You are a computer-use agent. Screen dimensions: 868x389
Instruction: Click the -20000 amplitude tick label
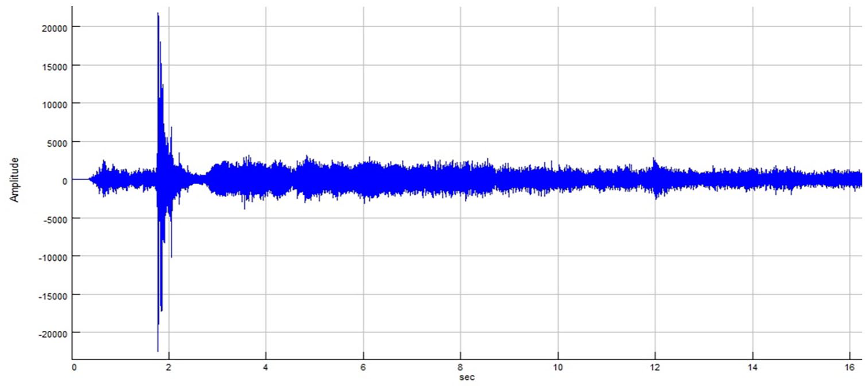coord(53,334)
